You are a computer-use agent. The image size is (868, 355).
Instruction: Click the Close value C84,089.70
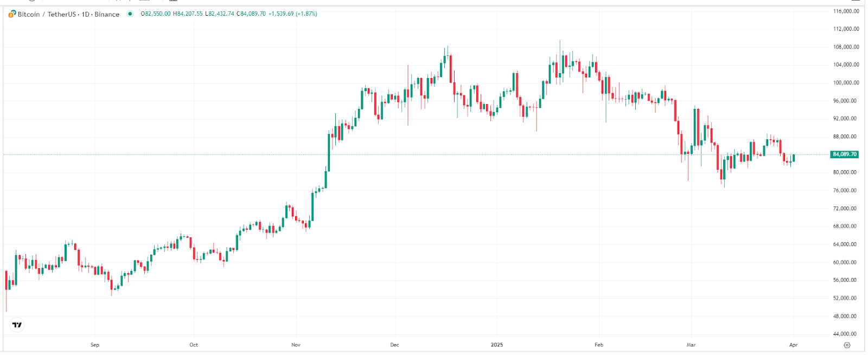[x=250, y=15]
